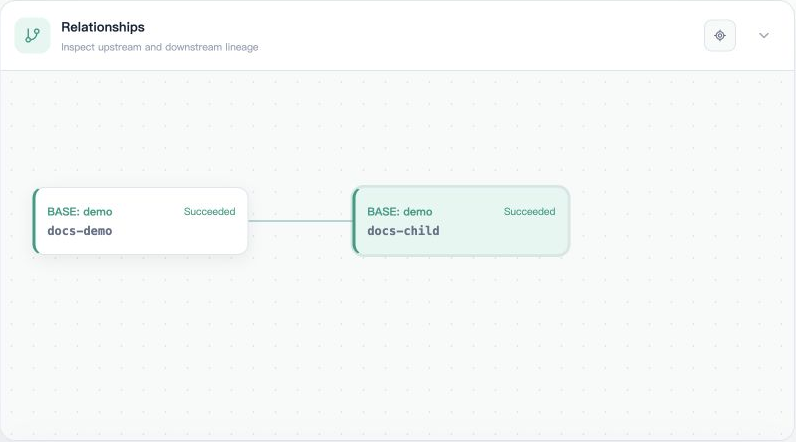Screen dimensions: 796x442
Task: Select the highlighted docs-child node card
Action: click(461, 221)
